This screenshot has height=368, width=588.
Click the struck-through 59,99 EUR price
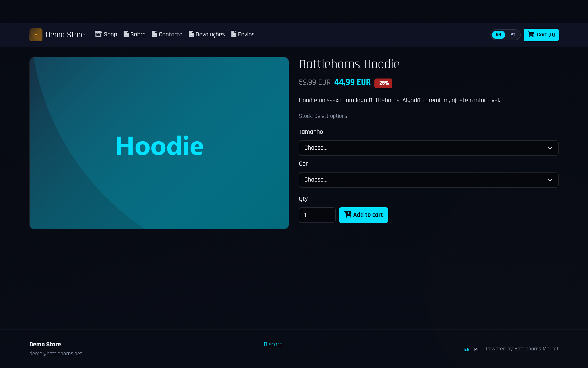click(314, 82)
